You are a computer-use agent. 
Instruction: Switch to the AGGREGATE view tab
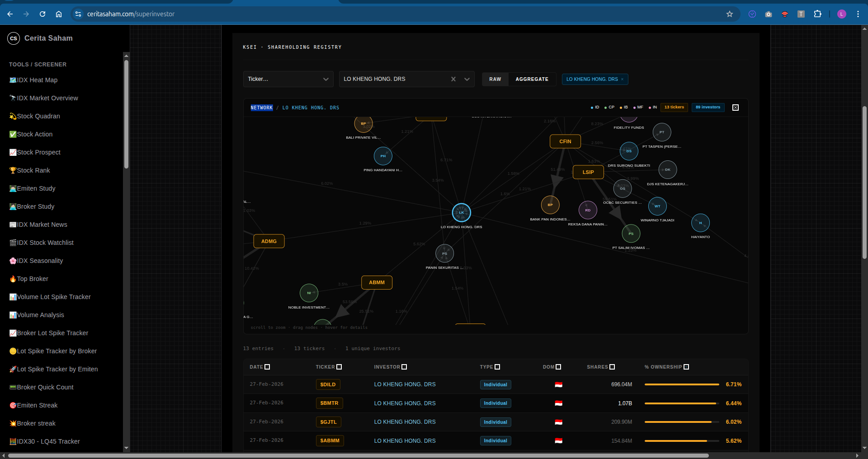tap(532, 79)
